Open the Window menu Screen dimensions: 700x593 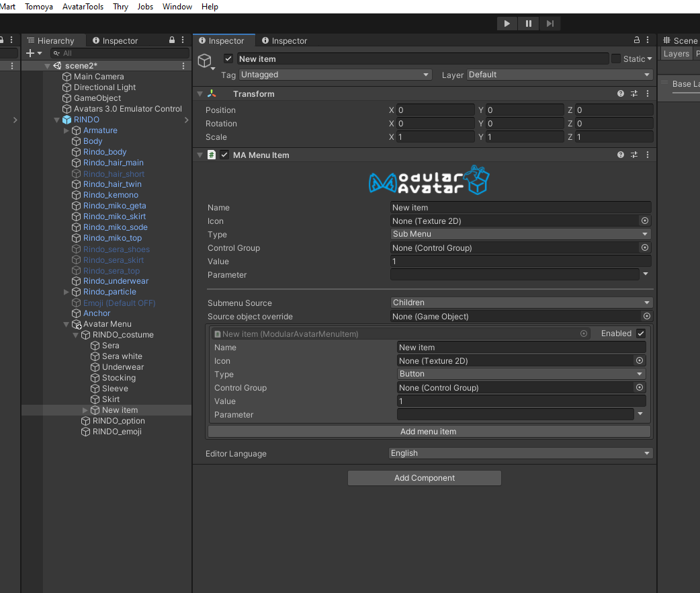click(x=177, y=7)
